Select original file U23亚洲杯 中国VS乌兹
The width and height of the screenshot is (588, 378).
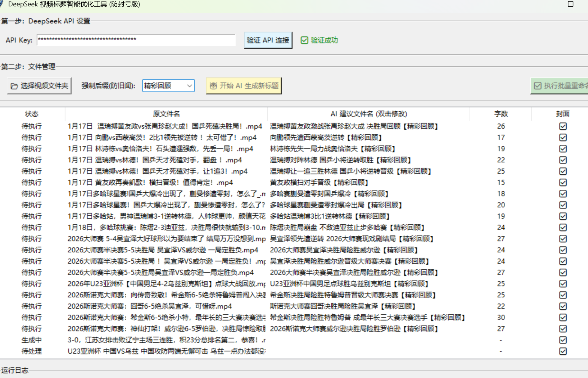coord(166,351)
